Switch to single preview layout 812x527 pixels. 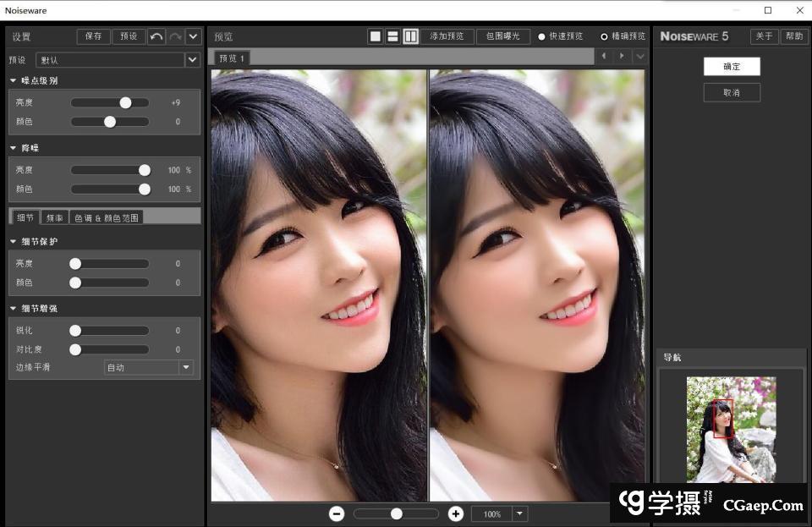coord(376,36)
